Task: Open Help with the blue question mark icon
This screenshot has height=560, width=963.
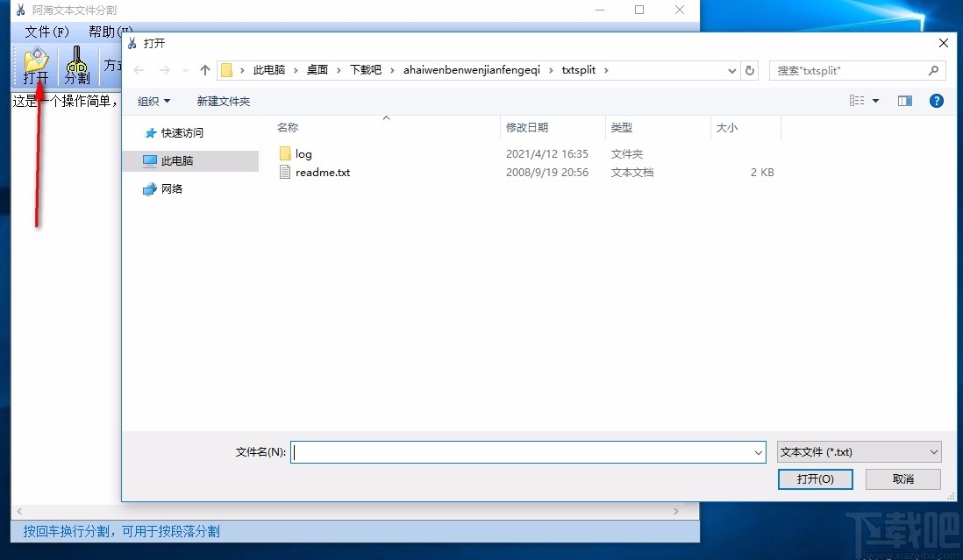Action: (936, 100)
